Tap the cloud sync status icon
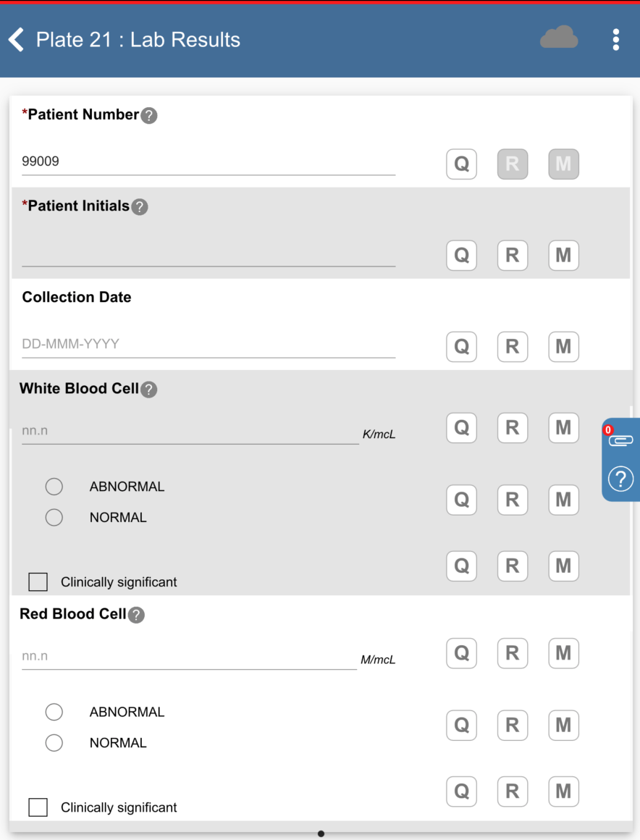The width and height of the screenshot is (640, 840). tap(559, 38)
